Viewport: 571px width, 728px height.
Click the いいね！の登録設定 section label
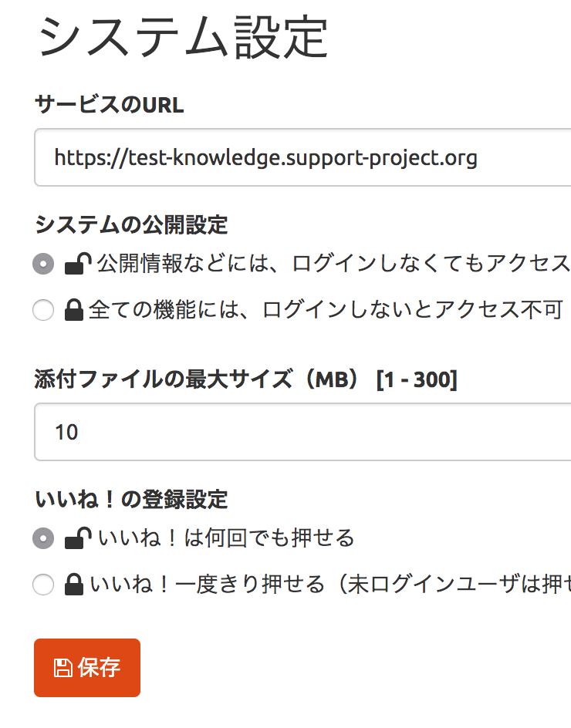click(131, 500)
